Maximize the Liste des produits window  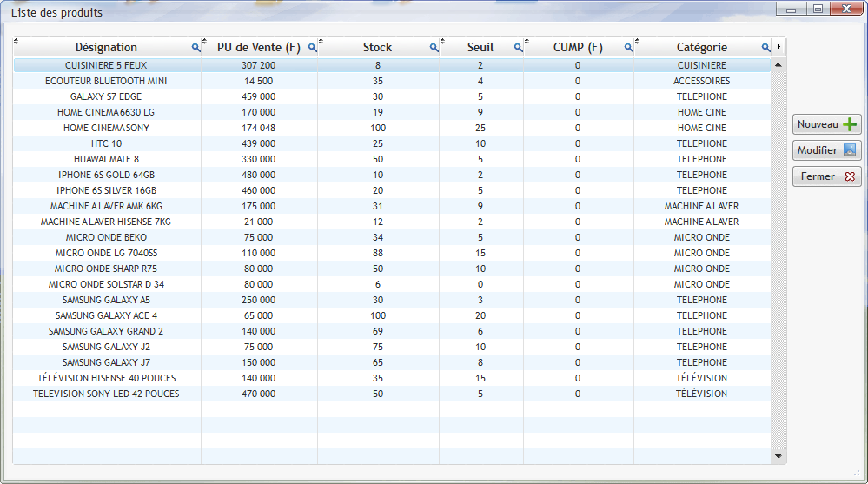point(818,10)
